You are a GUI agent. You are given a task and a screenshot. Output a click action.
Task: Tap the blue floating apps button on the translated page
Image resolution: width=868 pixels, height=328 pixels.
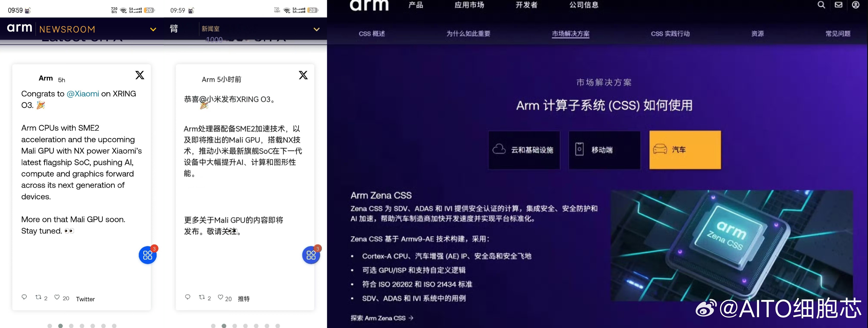point(311,255)
